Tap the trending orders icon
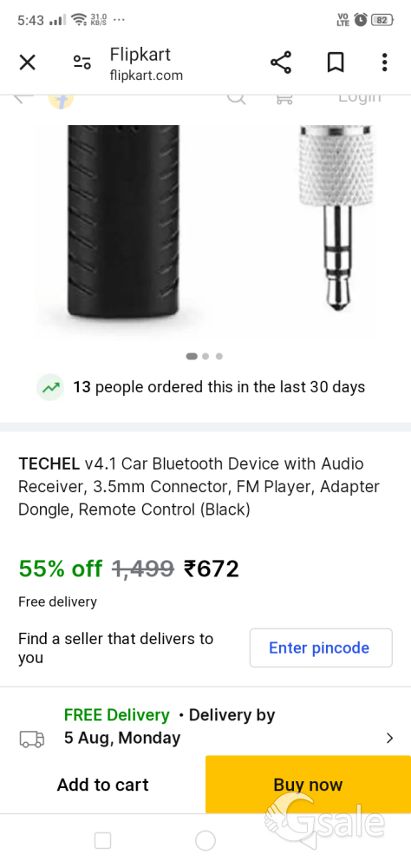The height and width of the screenshot is (868, 411). 50,387
